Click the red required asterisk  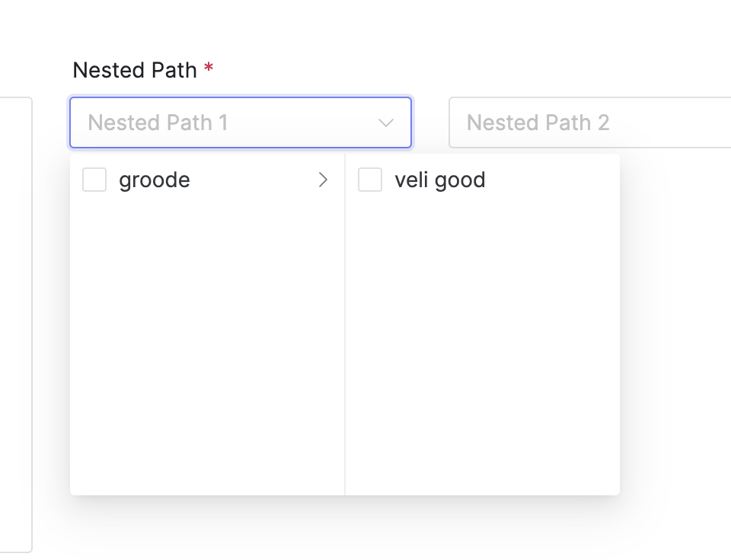click(x=209, y=69)
